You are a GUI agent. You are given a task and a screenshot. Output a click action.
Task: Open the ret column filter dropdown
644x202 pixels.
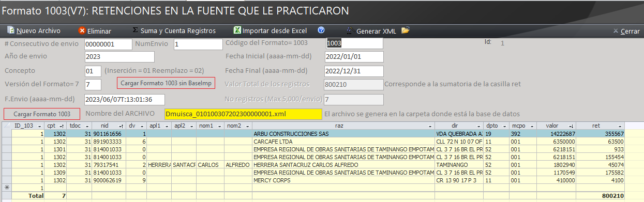pos(620,126)
